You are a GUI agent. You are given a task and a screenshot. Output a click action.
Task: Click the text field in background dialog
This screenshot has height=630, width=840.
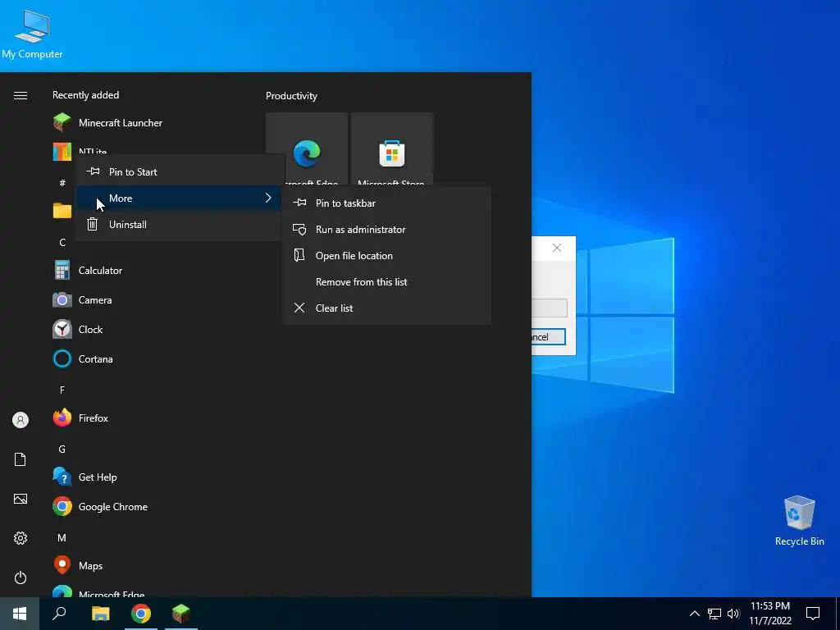click(549, 308)
